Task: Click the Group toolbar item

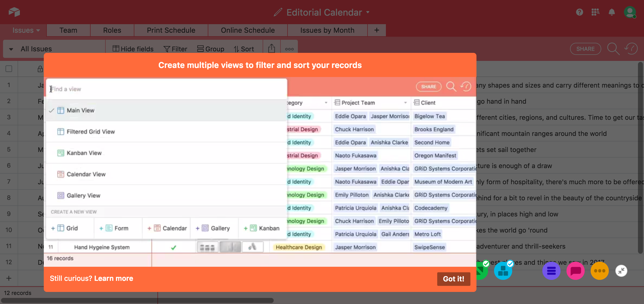Action: pyautogui.click(x=211, y=49)
